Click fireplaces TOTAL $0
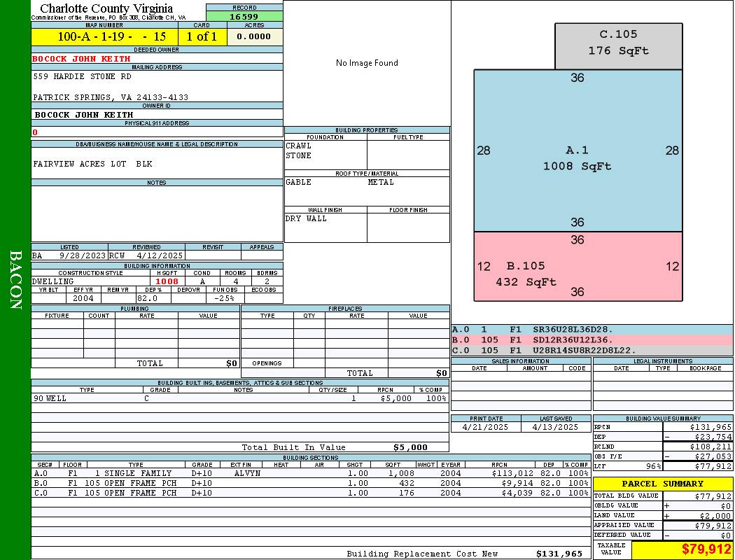Screen dimensions: 735x560 (442, 373)
